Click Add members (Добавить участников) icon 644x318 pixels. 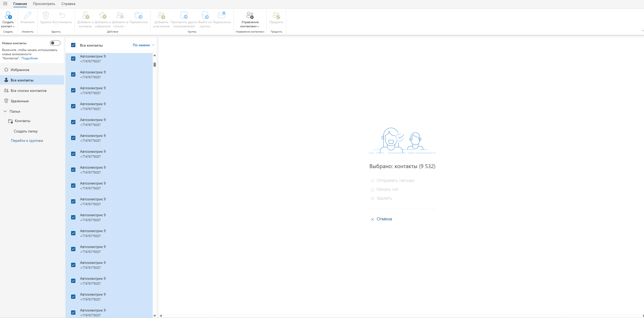point(161,15)
